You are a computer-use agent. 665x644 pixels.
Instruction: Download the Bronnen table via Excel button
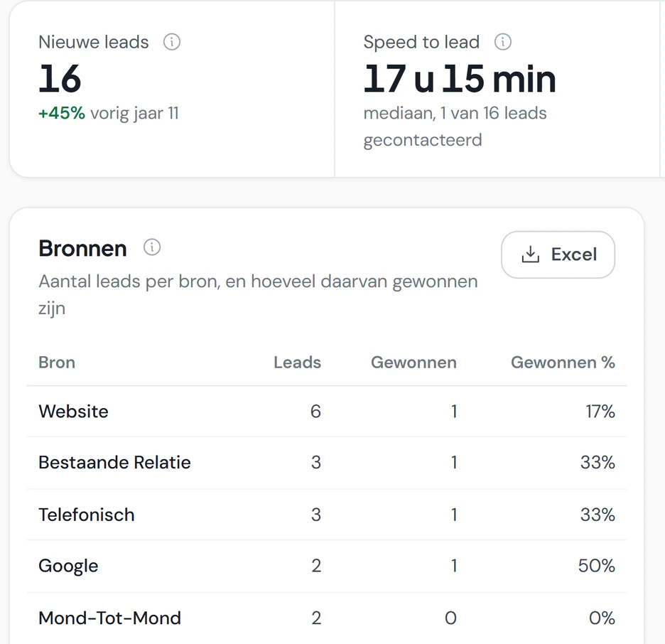click(558, 254)
